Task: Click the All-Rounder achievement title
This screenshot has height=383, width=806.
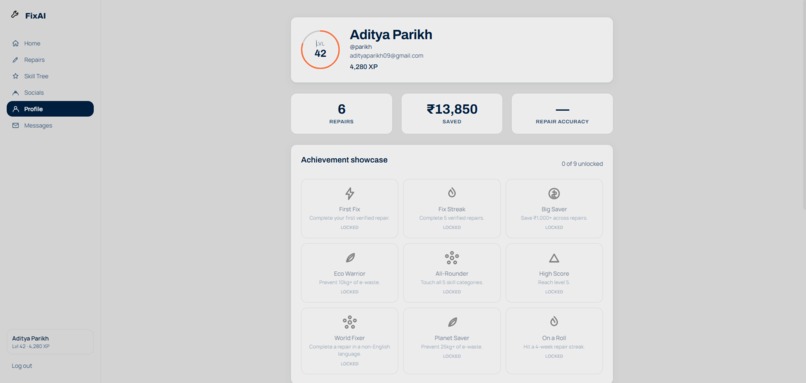Action: [x=452, y=274]
